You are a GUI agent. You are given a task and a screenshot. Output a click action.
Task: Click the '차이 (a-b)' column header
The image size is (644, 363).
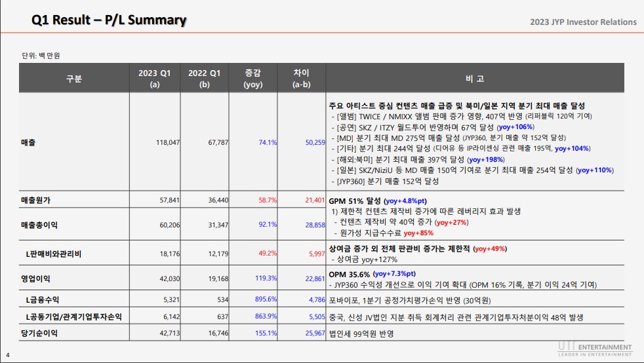tap(302, 79)
